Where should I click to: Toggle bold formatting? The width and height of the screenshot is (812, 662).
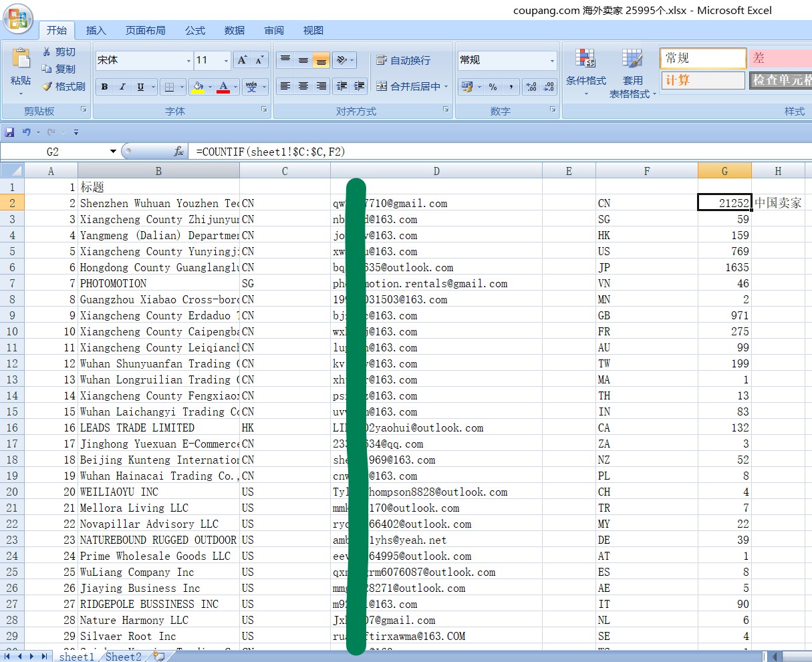click(x=104, y=87)
